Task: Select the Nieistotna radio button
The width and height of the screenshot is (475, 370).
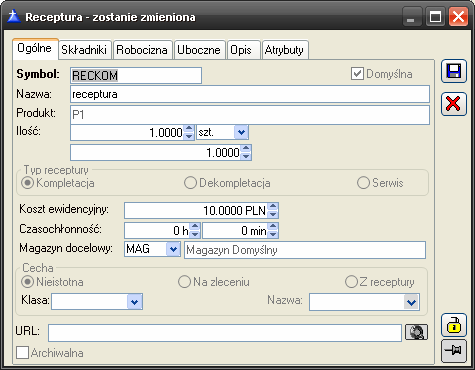Action: (27, 282)
